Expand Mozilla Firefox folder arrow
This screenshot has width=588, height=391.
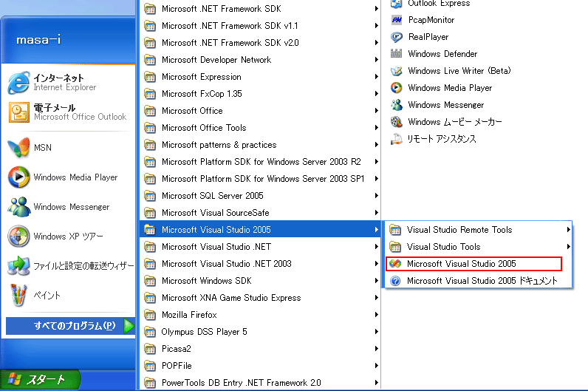tap(376, 314)
